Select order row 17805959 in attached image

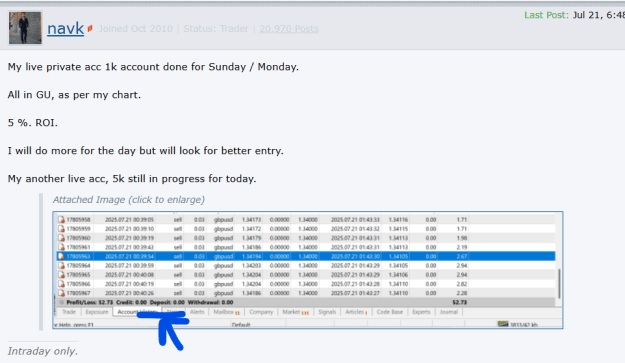coord(305,229)
